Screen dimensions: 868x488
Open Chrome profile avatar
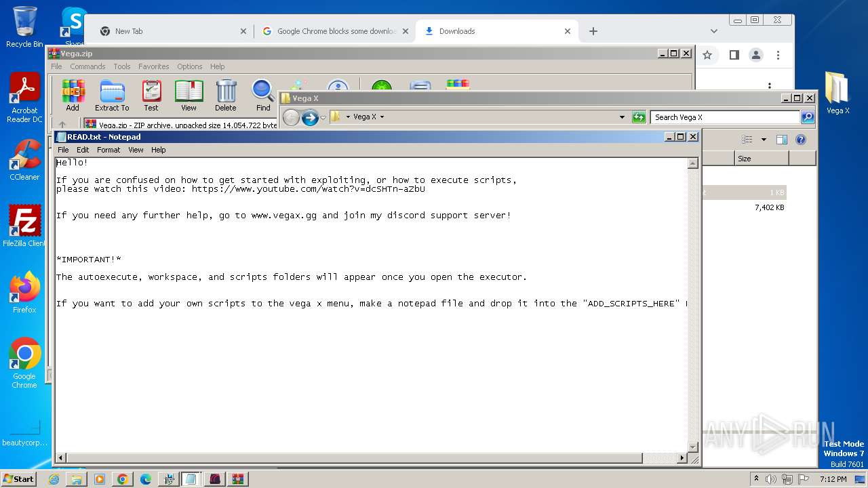point(756,55)
